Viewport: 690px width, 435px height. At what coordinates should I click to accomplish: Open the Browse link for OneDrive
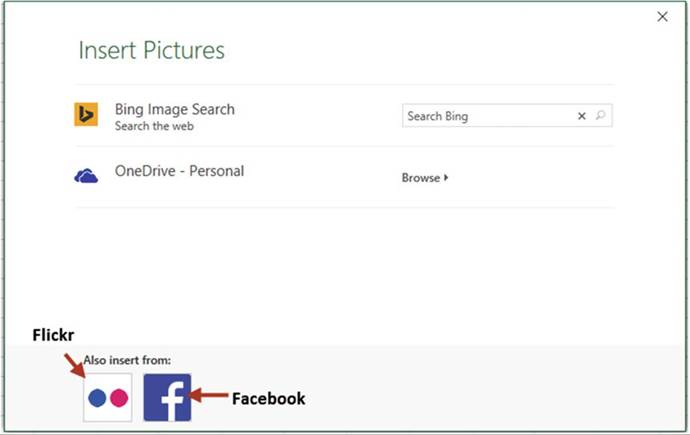click(421, 178)
